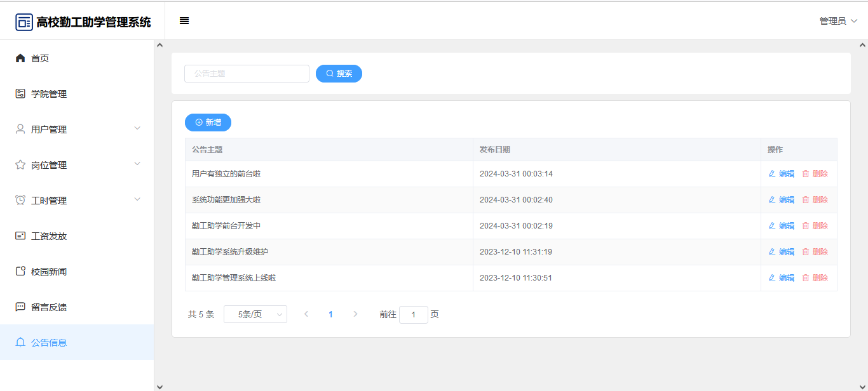
Task: Click the 前往 page number input box
Action: tap(414, 315)
